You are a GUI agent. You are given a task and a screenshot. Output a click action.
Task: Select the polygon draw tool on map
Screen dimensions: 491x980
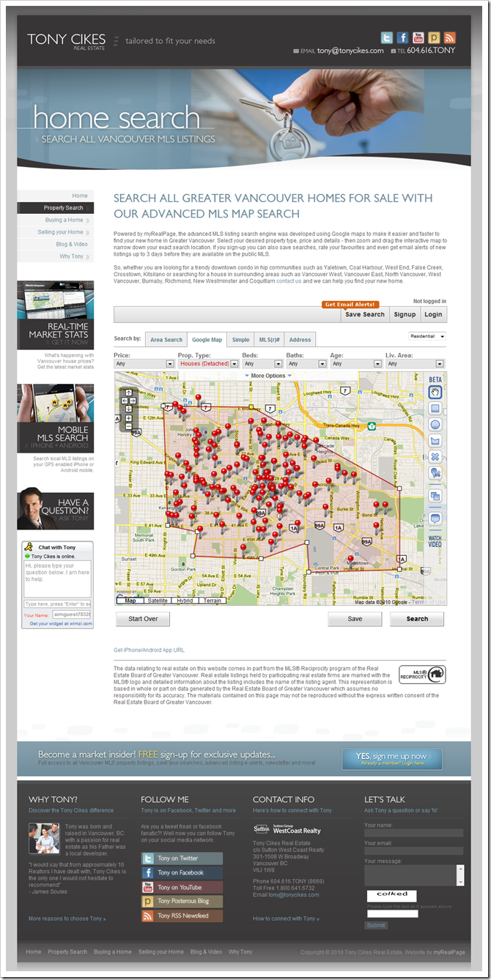(435, 441)
